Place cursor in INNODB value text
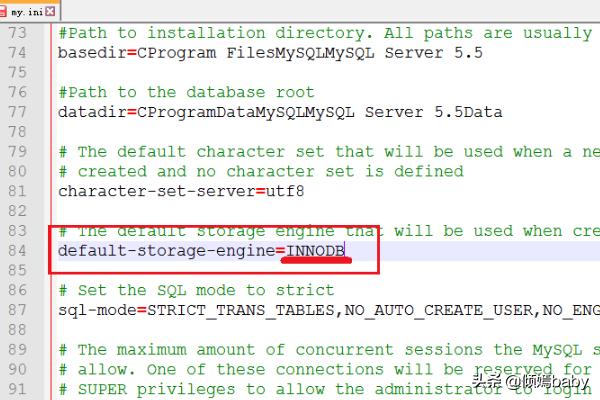Image resolution: width=600 pixels, height=400 pixels. pyautogui.click(x=315, y=251)
